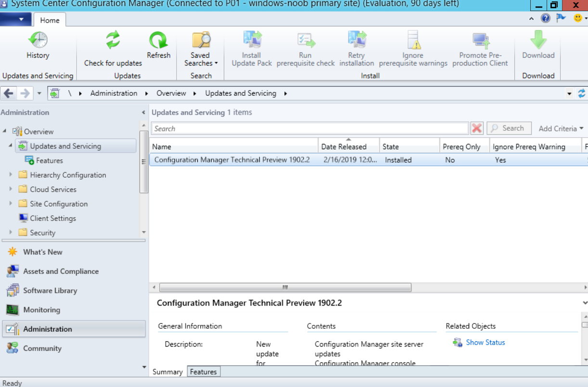Sort by Ignore Prereq Warning column header

point(535,147)
